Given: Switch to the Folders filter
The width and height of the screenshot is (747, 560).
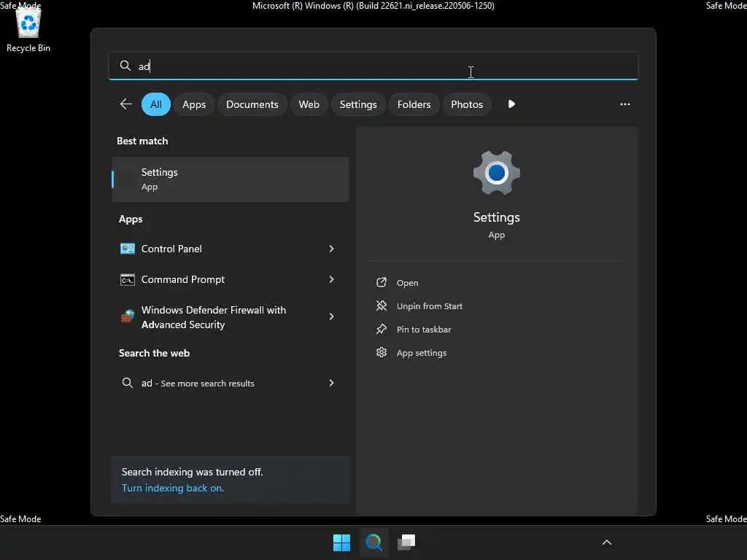Looking at the screenshot, I should point(414,104).
